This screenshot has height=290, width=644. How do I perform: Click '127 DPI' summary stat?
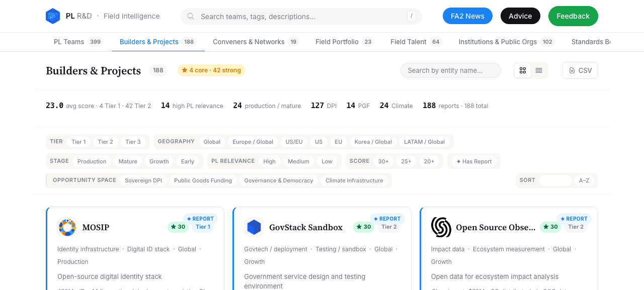point(324,106)
